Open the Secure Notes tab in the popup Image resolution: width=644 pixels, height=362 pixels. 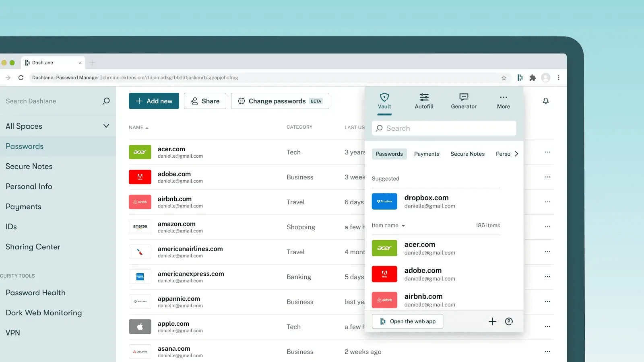467,154
